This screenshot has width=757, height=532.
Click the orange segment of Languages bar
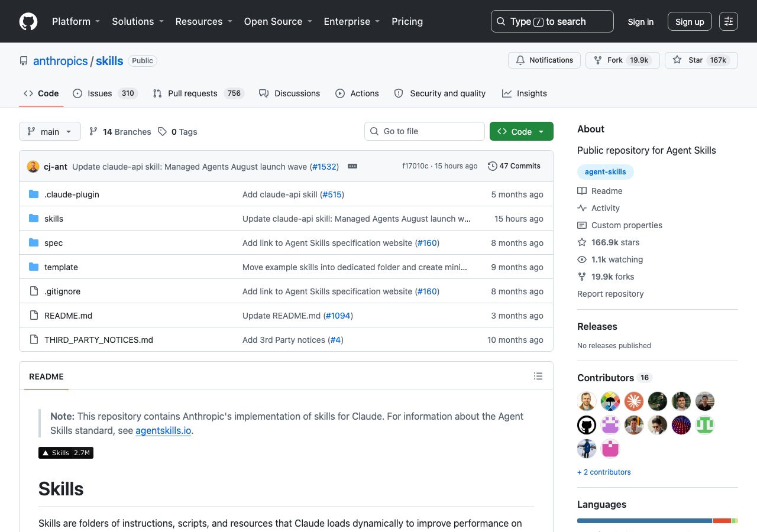[722, 521]
